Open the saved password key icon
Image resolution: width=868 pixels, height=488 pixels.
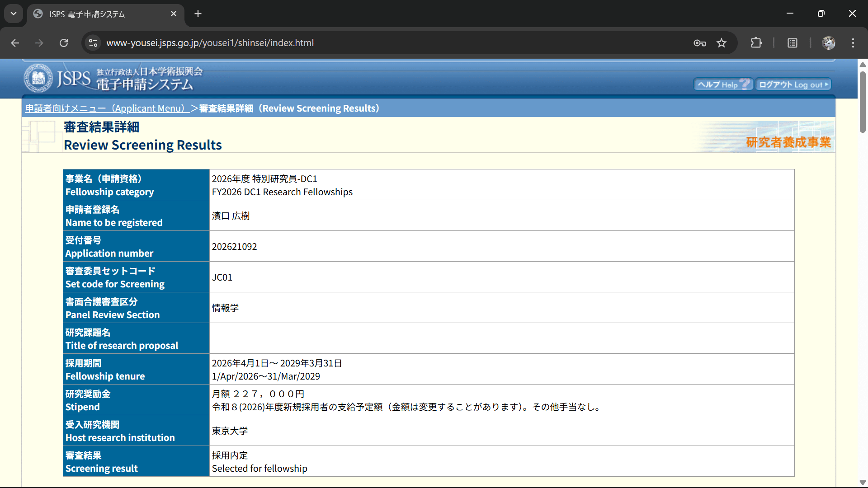(x=699, y=43)
